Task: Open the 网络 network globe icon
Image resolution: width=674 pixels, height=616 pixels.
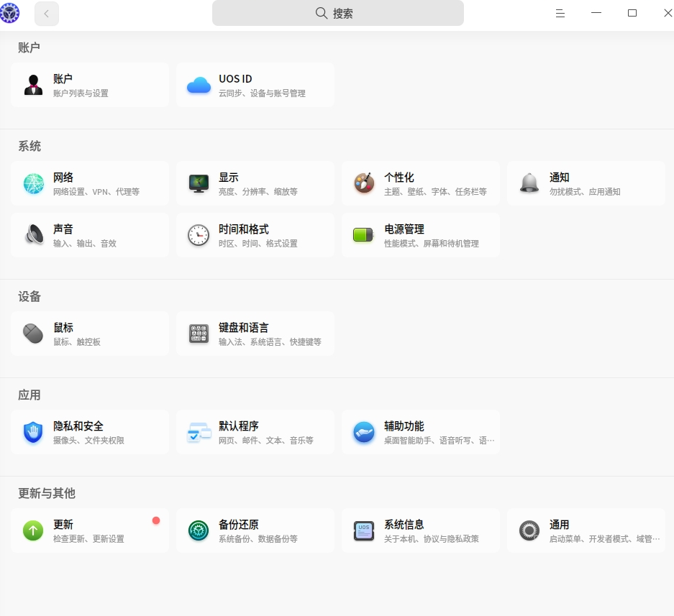Action: click(34, 183)
